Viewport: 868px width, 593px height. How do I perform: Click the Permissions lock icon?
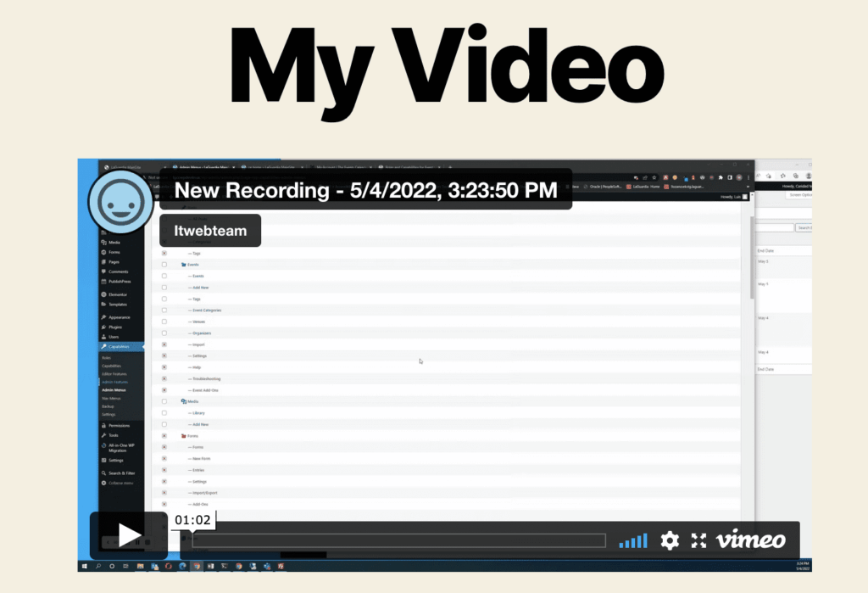(103, 426)
